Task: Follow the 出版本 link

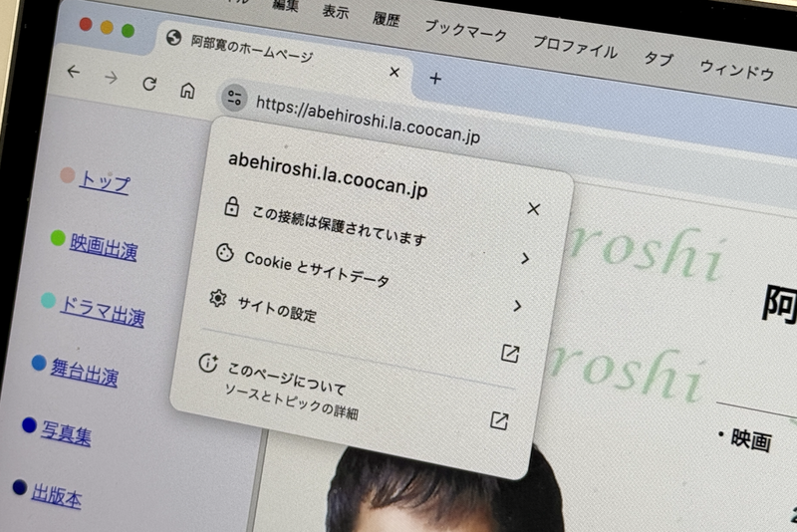Action: click(x=57, y=496)
